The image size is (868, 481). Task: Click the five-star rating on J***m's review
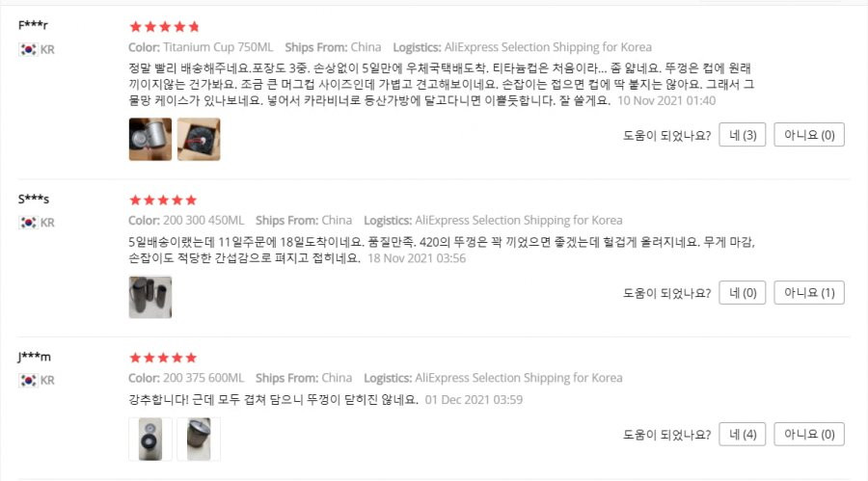(163, 358)
